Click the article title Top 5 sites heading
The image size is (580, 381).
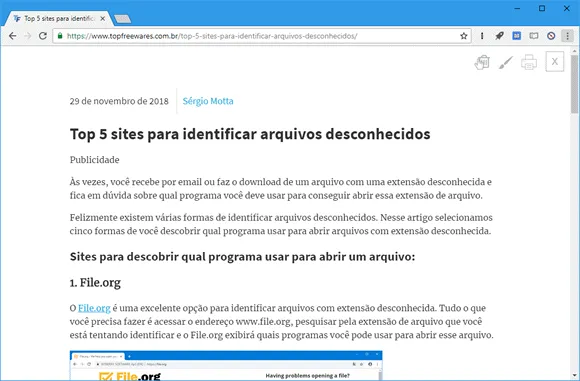(x=250, y=134)
